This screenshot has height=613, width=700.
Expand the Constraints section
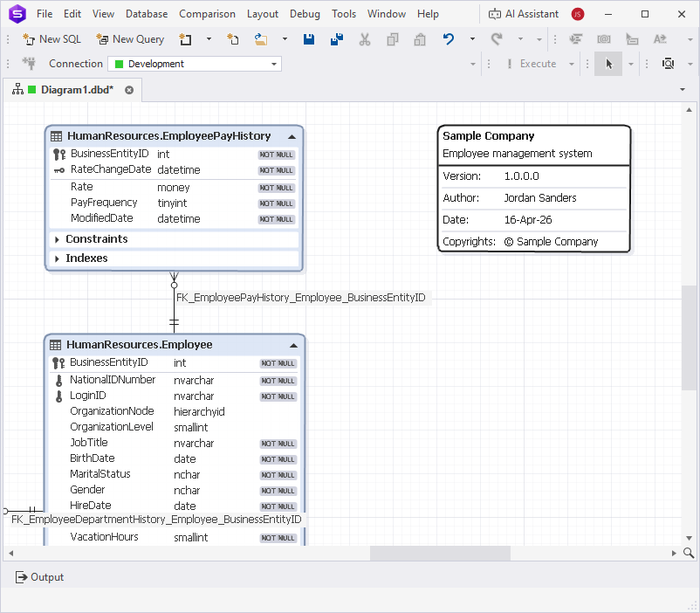57,239
